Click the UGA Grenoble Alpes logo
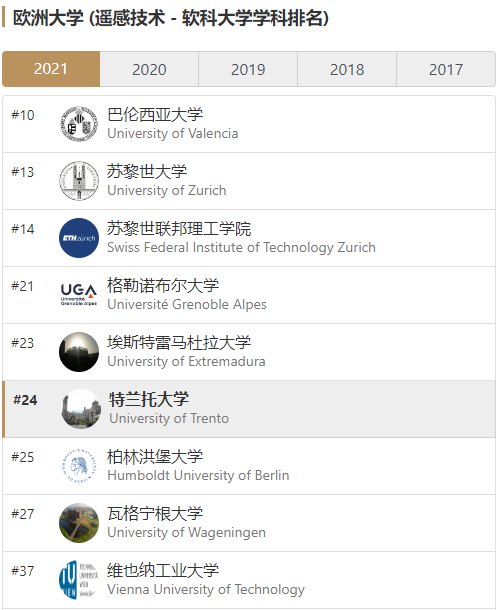 click(x=79, y=295)
